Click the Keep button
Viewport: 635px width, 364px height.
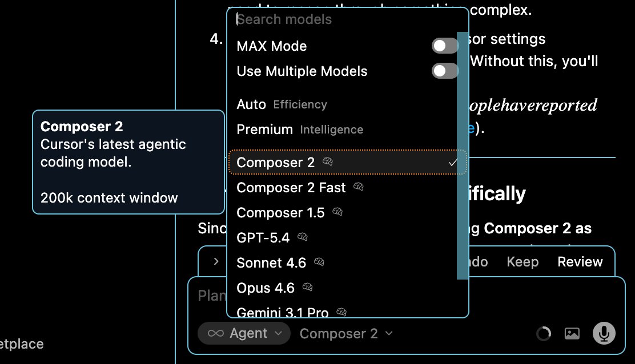tap(523, 262)
